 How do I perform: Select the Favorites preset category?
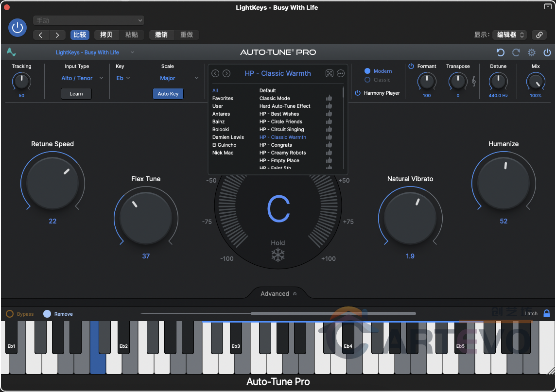click(224, 98)
